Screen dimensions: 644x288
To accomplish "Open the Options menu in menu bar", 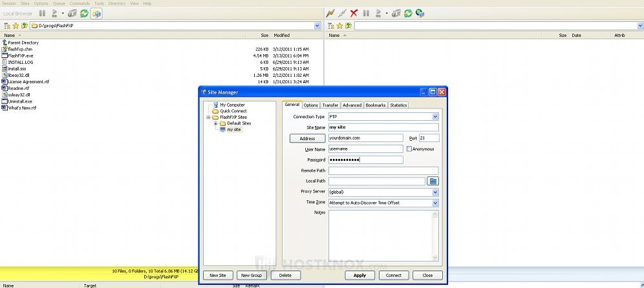I will point(41,3).
